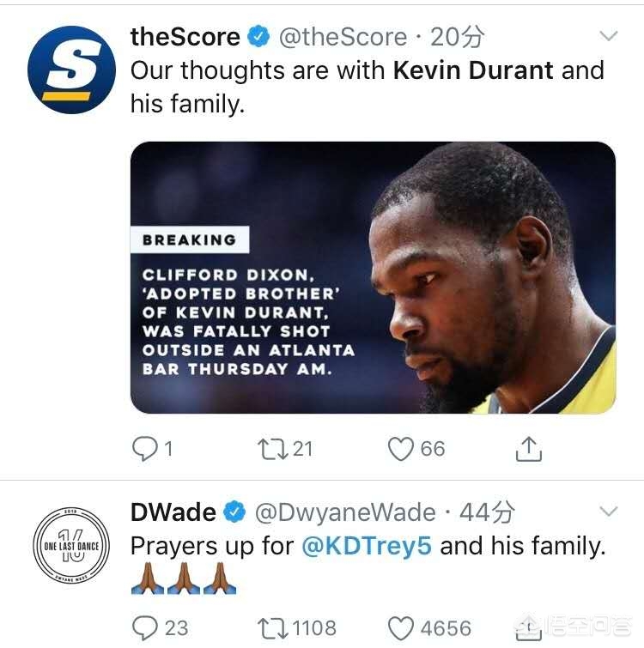Share theScore's tweet via share icon

coord(529,449)
